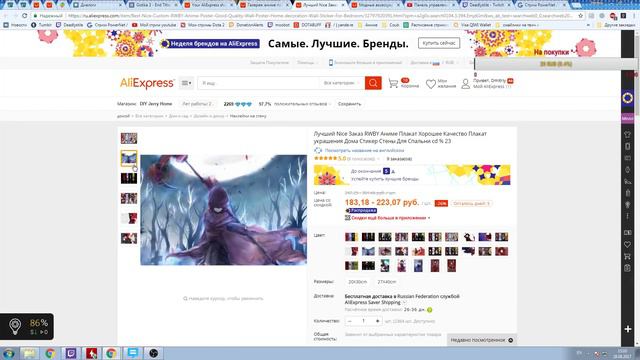Open the shopping cart icon in header
The height and width of the screenshot is (360, 640).
point(393,83)
